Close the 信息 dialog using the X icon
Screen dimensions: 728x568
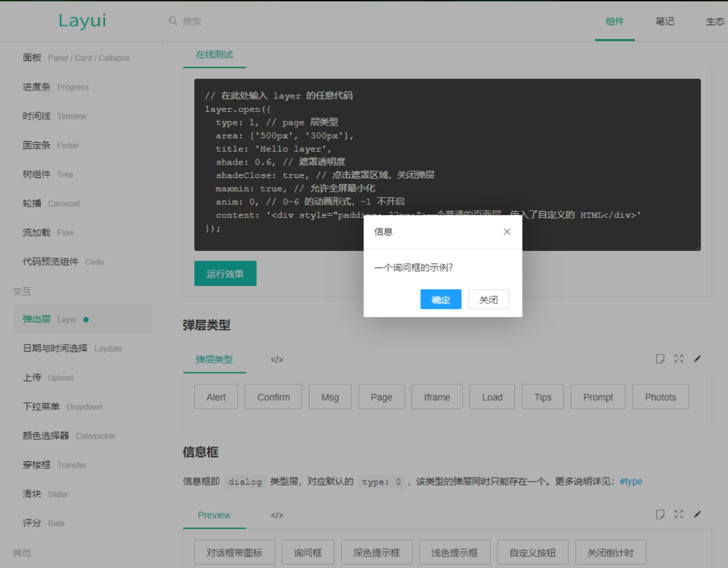tap(507, 231)
